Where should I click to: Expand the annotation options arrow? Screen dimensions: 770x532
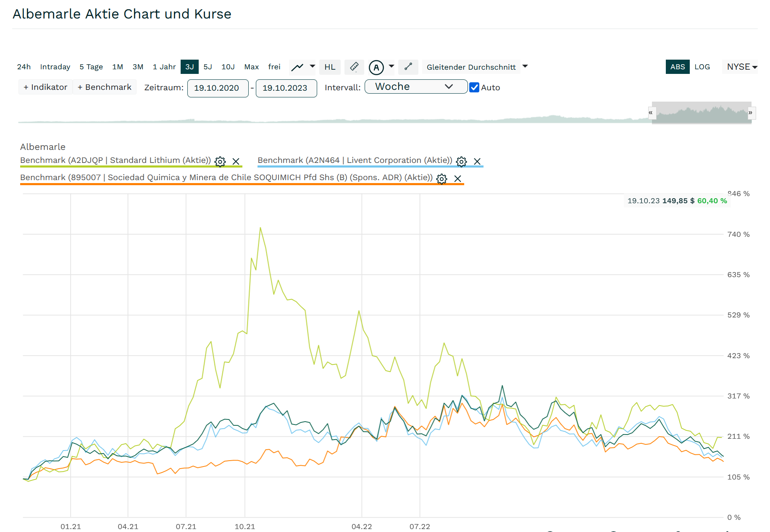[392, 66]
